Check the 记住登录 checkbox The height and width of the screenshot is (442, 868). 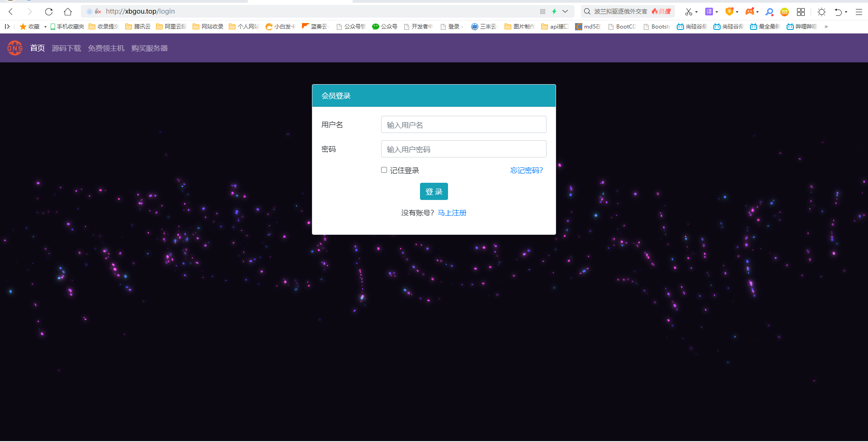(384, 170)
